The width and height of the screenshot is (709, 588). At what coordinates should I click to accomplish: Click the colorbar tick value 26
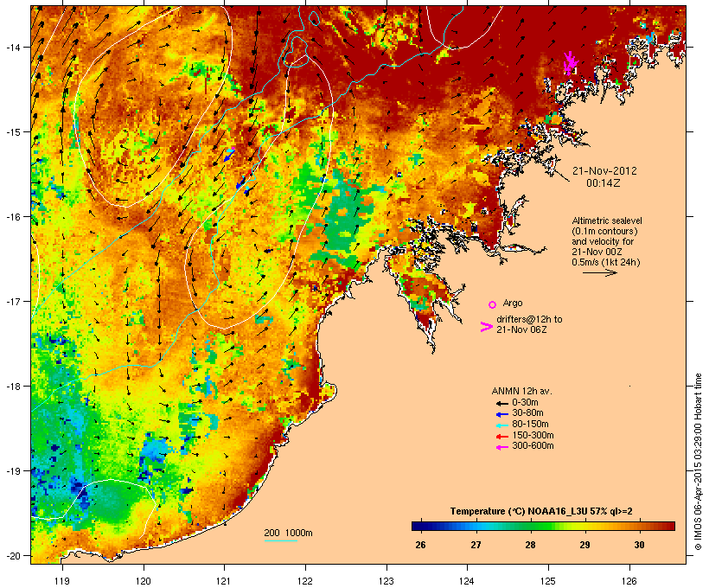[420, 545]
